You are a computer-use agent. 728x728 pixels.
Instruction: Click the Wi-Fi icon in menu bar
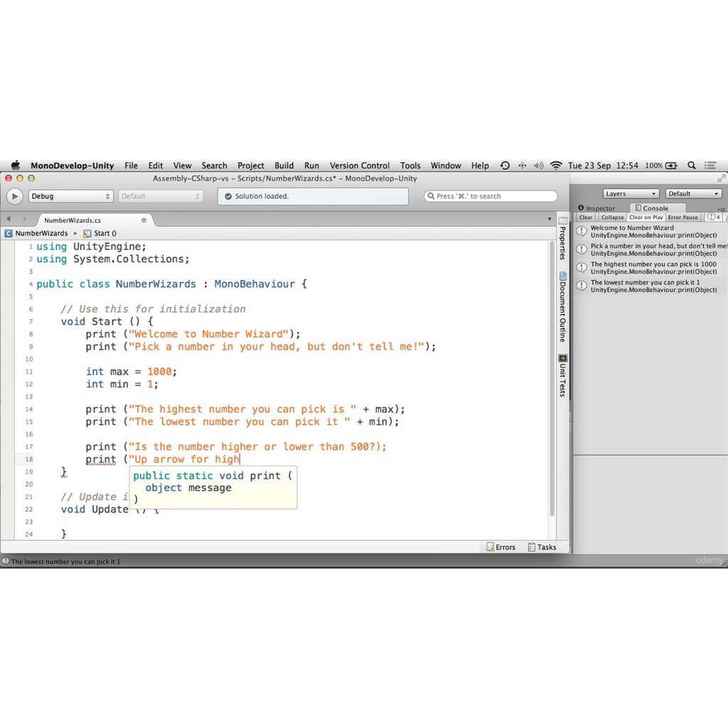coord(556,166)
